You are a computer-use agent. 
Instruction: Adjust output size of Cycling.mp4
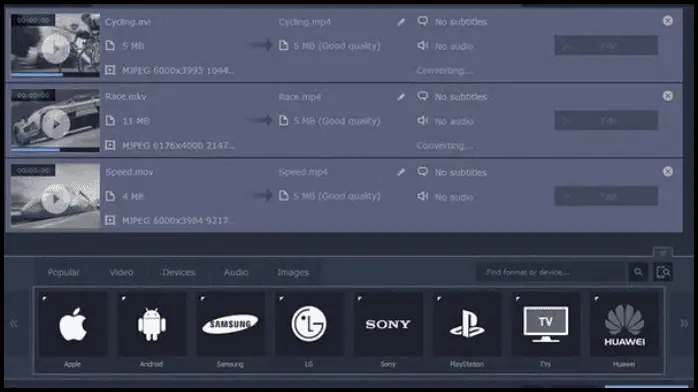click(330, 45)
